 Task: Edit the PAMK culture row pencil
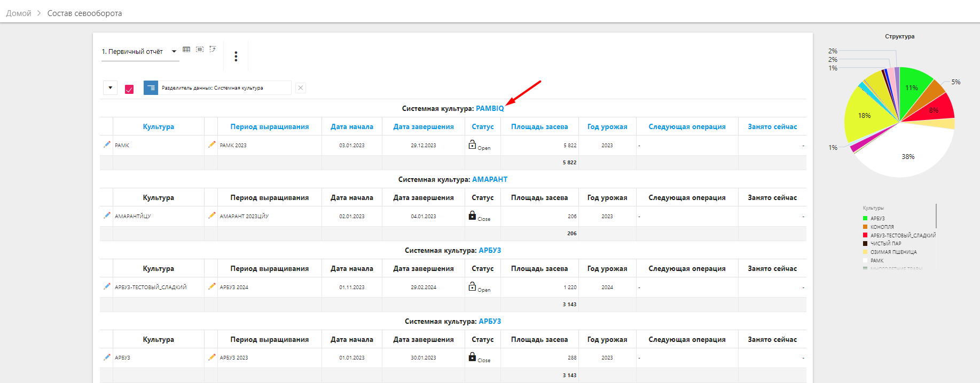pyautogui.click(x=107, y=145)
